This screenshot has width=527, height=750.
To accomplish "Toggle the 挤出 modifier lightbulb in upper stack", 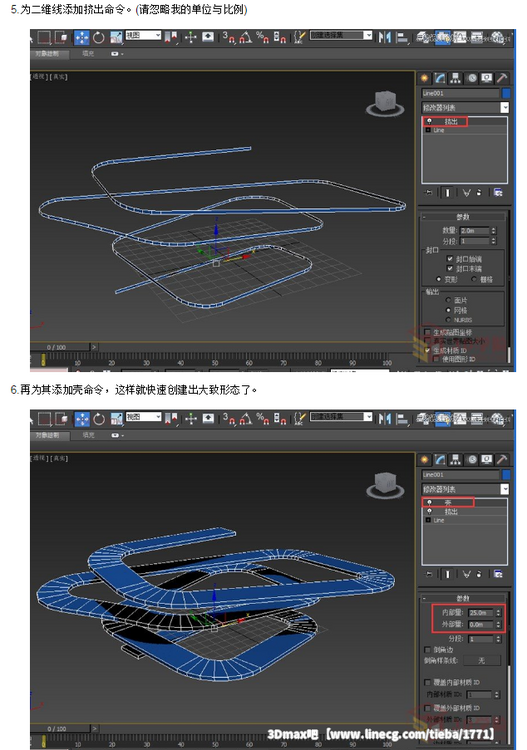I will click(x=429, y=121).
